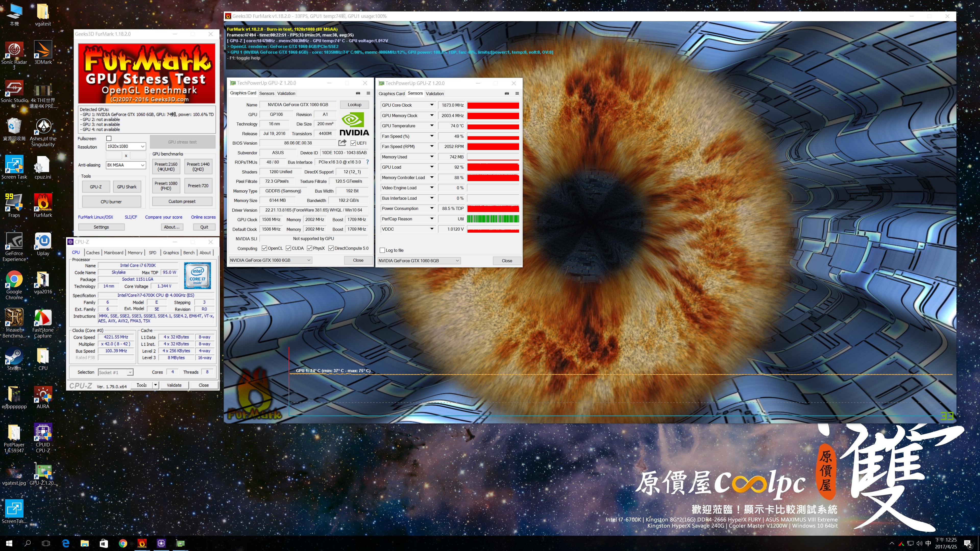Click the BIOS export share icon in GPU-Z
This screenshot has width=980, height=551.
(x=342, y=143)
